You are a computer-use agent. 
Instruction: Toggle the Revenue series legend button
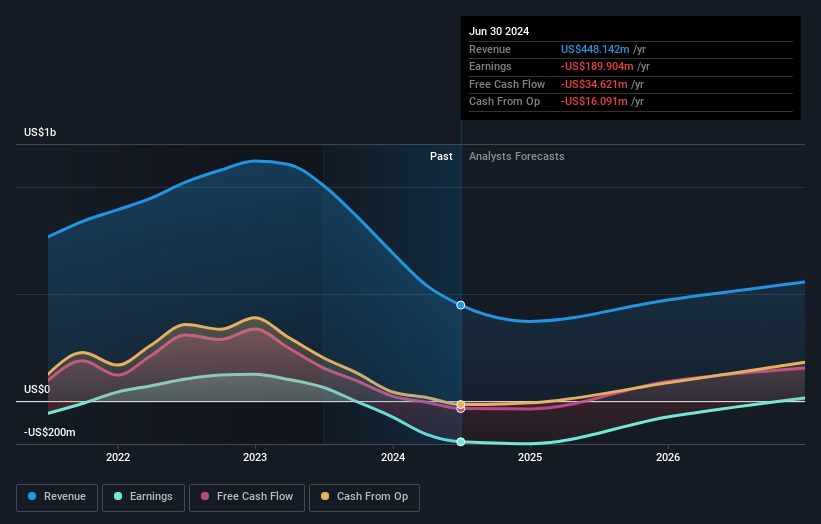(x=57, y=497)
